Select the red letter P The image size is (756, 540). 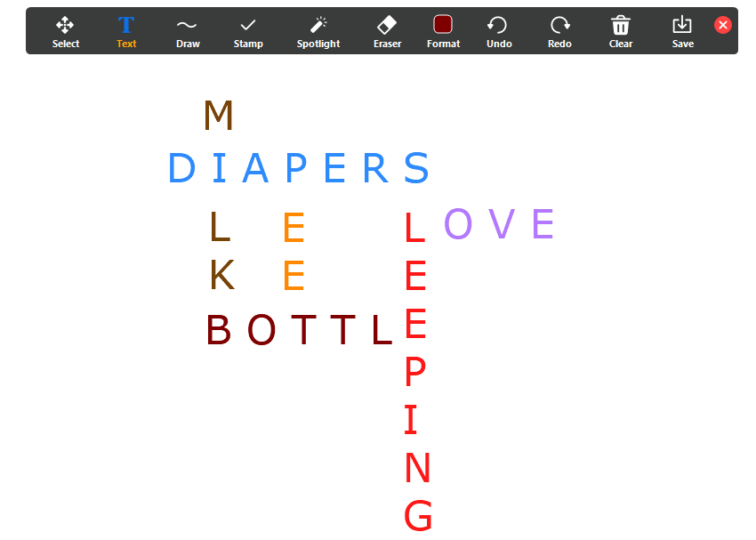[x=415, y=373]
